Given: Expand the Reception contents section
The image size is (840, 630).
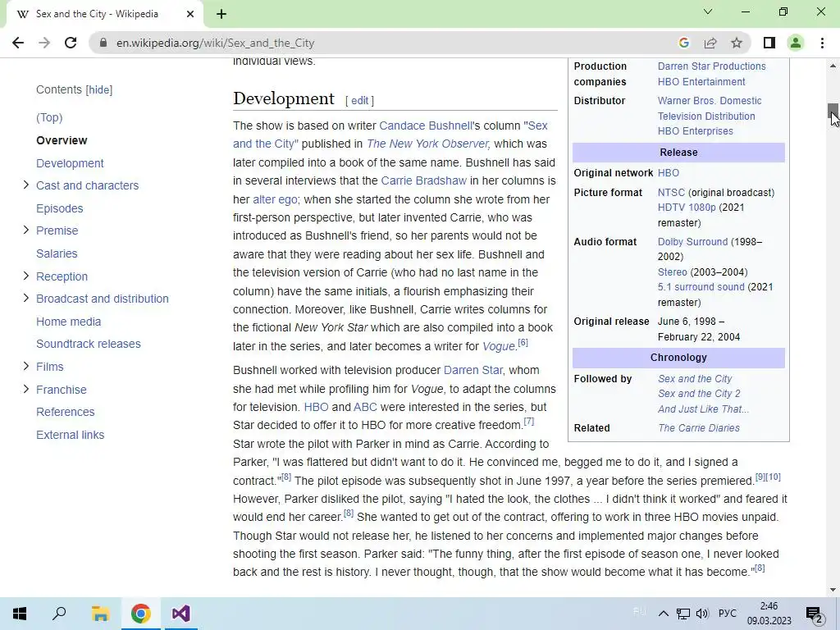Looking at the screenshot, I should pyautogui.click(x=25, y=276).
